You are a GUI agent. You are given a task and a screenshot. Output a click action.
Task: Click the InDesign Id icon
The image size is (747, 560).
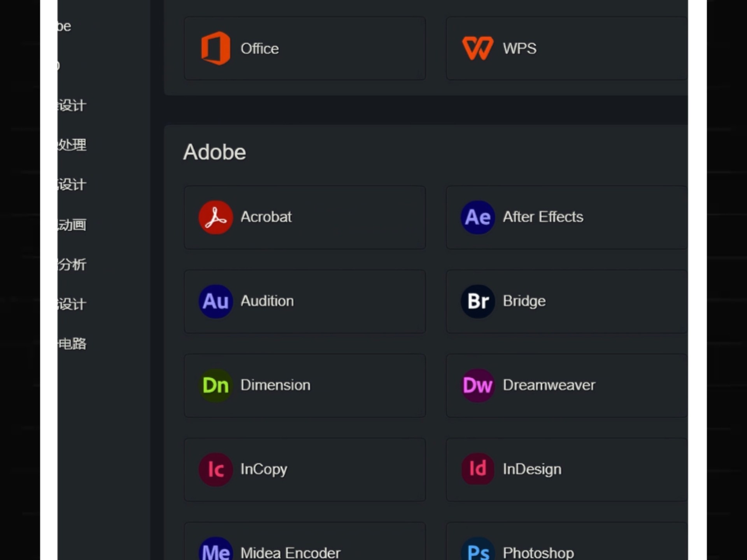coord(478,469)
